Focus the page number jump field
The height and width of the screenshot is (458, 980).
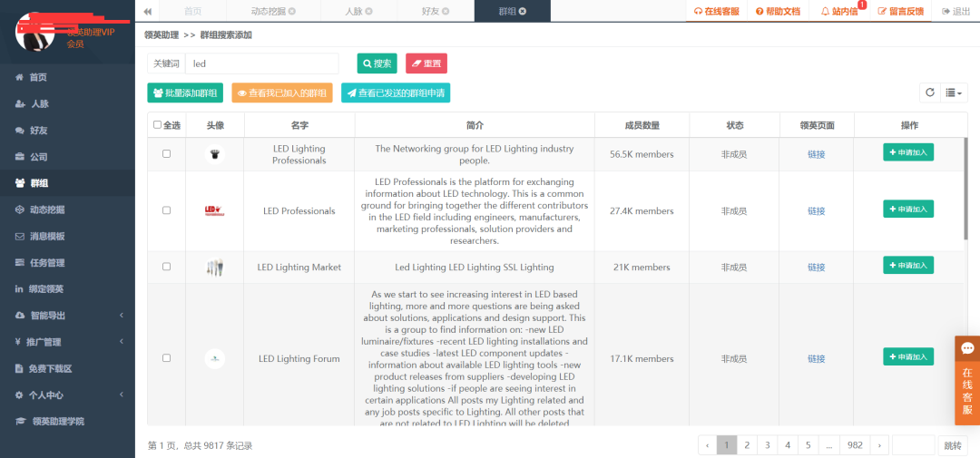914,445
